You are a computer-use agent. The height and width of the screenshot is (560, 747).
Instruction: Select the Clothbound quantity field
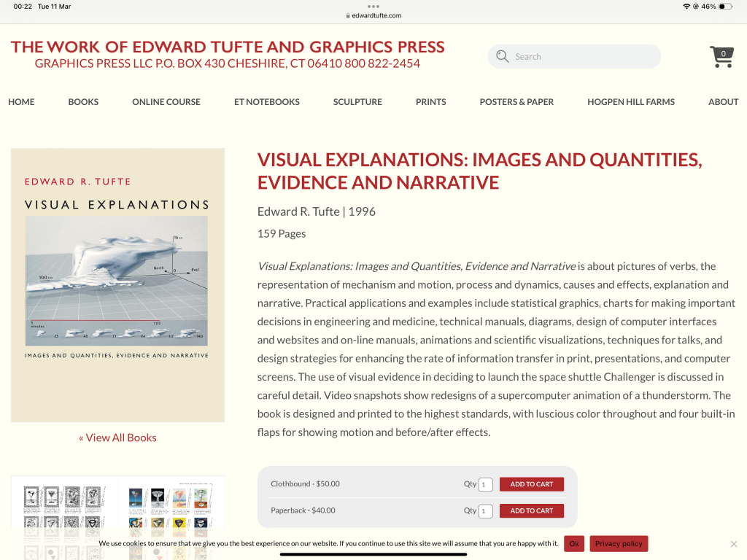(x=486, y=484)
